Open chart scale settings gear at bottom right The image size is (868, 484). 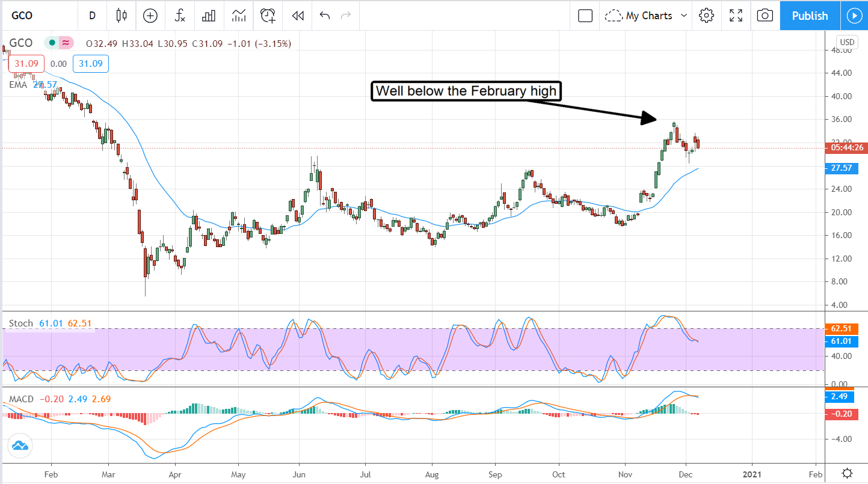point(847,473)
